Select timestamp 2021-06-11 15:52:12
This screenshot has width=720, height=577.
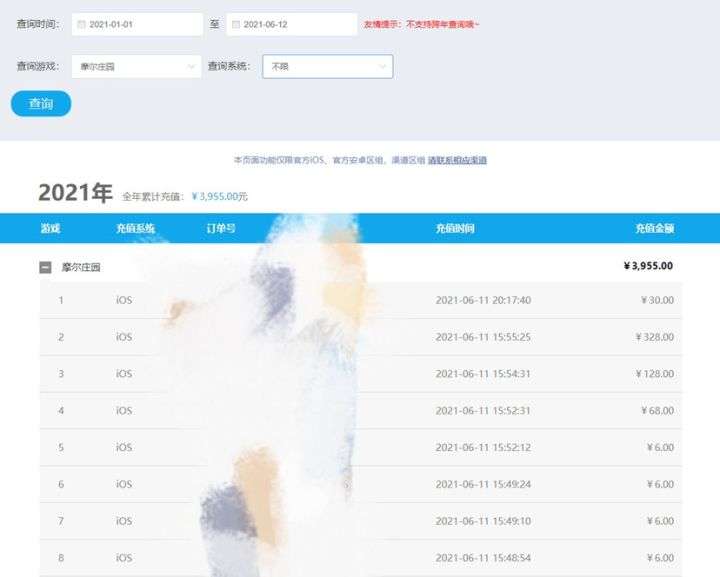click(x=483, y=447)
